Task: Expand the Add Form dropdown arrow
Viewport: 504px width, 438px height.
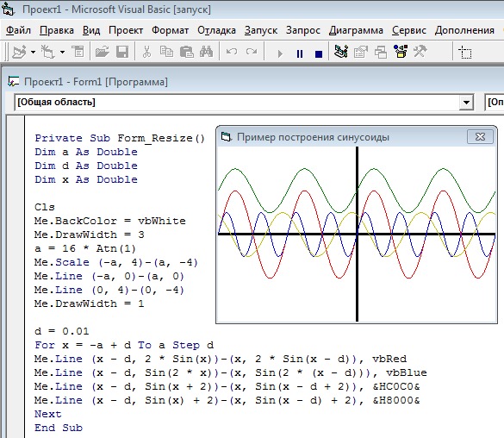Action: (62, 52)
